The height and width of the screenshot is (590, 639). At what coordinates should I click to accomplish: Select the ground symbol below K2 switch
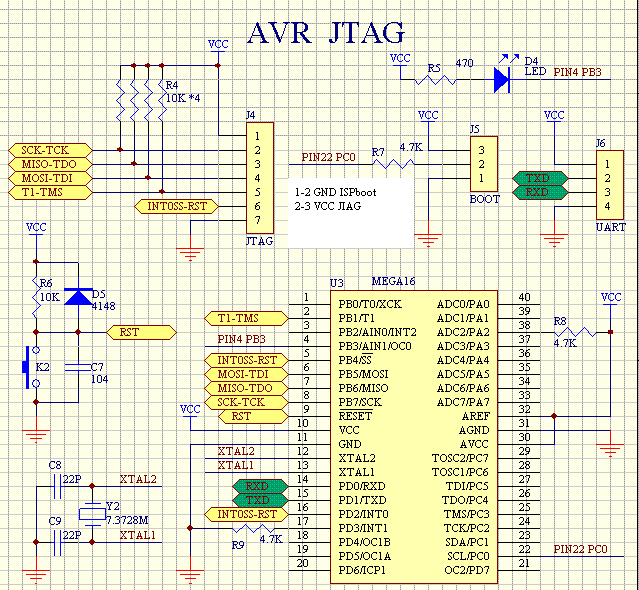coord(36,436)
